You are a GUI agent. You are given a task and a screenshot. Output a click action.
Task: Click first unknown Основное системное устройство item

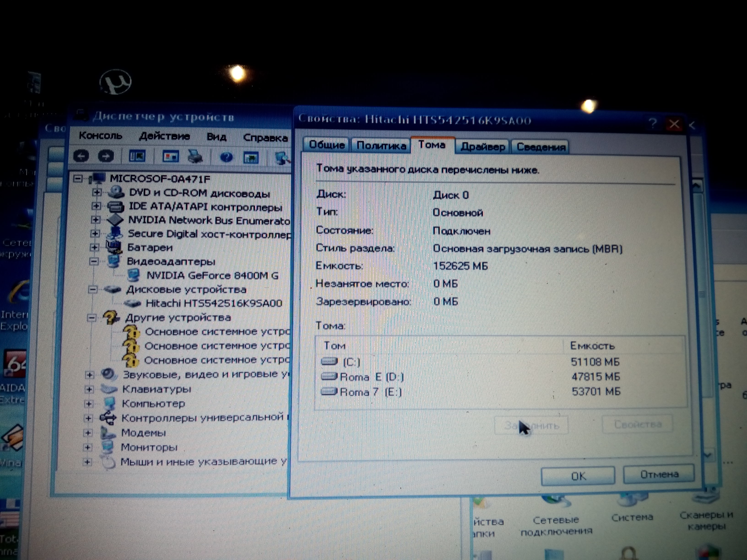click(x=217, y=332)
